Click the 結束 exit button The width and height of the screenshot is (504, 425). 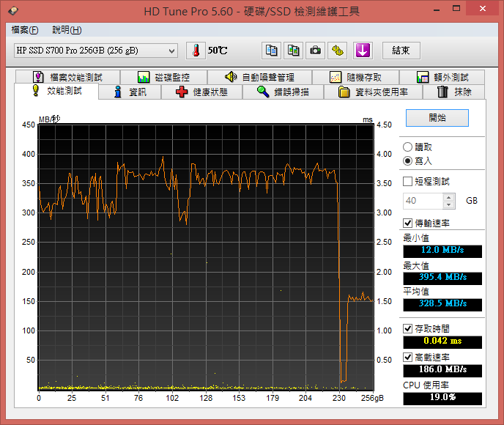point(401,51)
